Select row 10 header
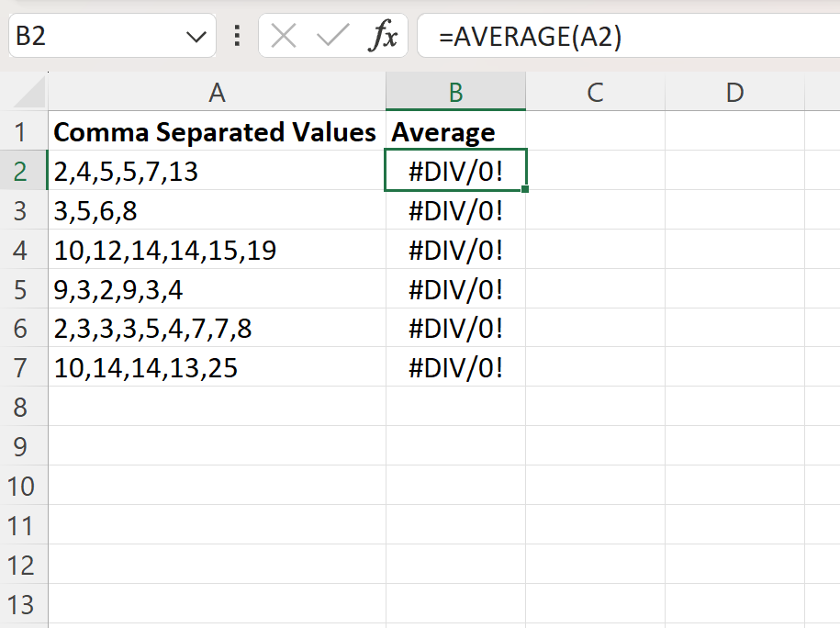Screen dimensions: 840x628 point(24,486)
